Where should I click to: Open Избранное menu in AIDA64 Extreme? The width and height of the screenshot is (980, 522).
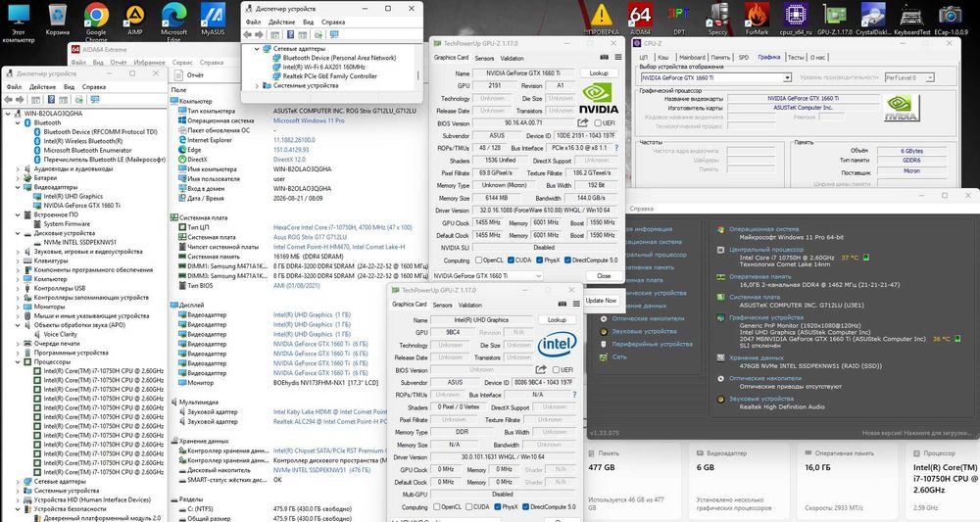point(150,63)
